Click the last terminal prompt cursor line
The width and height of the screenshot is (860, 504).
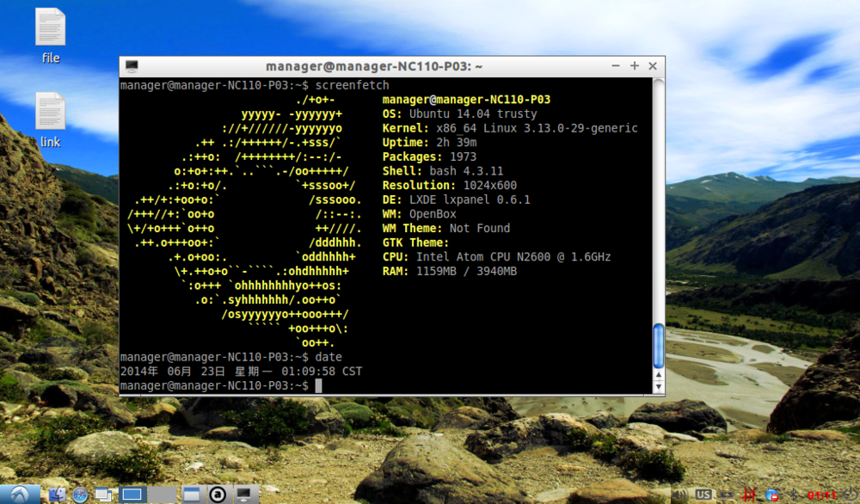click(221, 385)
